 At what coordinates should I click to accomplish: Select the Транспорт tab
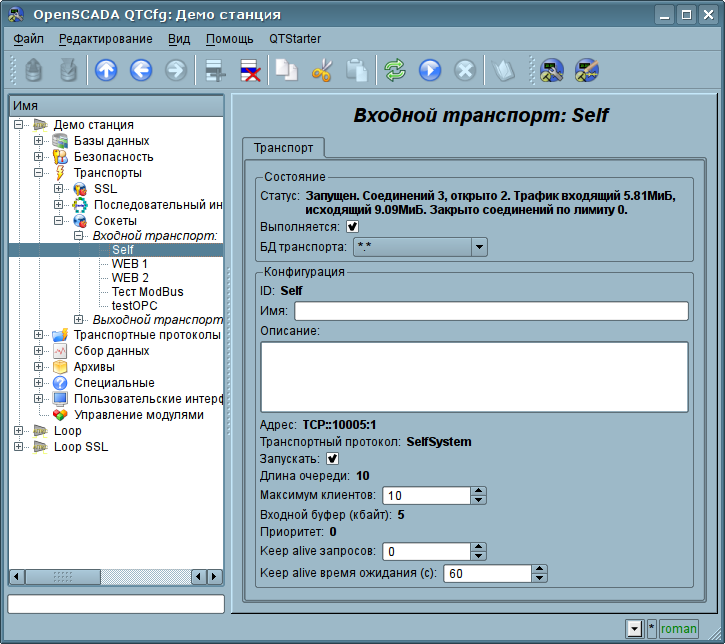click(283, 148)
